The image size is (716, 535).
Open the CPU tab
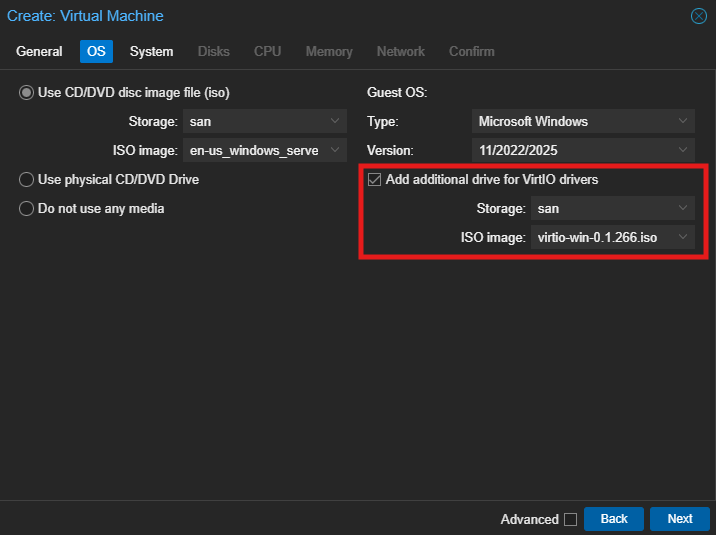268,52
